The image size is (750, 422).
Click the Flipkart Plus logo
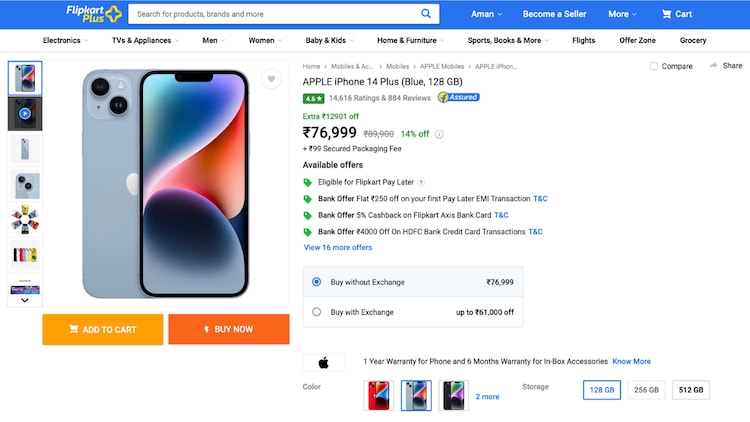[93, 14]
